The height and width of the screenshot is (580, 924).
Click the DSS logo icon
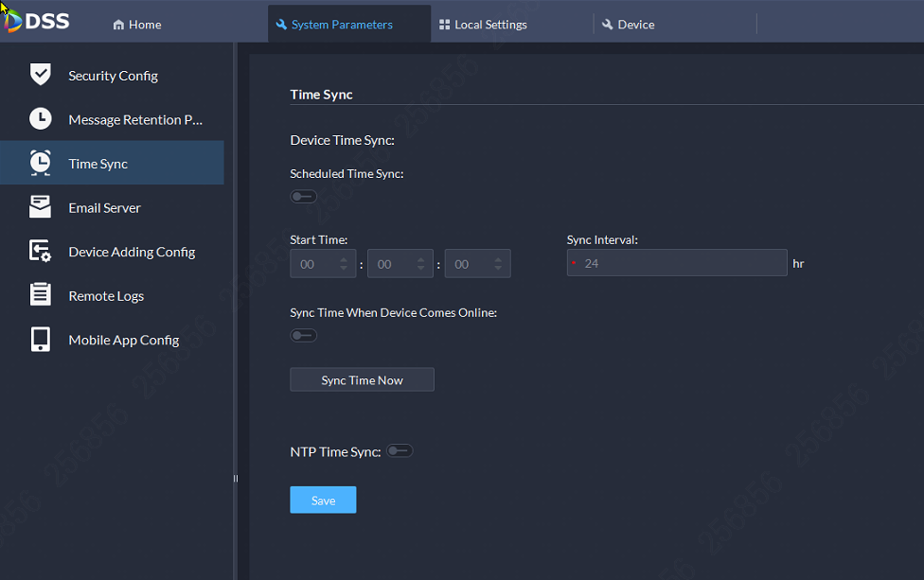(11, 21)
